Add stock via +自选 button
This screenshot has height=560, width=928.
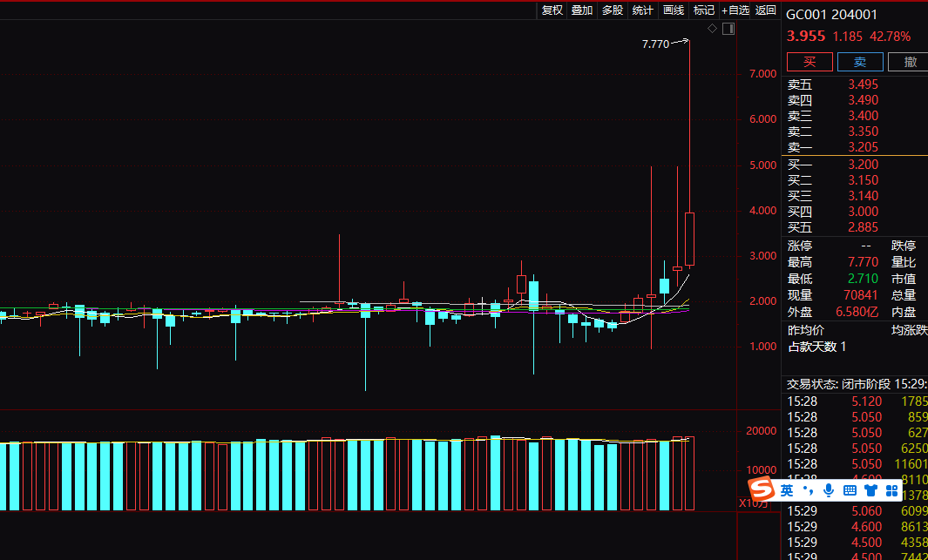click(x=735, y=10)
